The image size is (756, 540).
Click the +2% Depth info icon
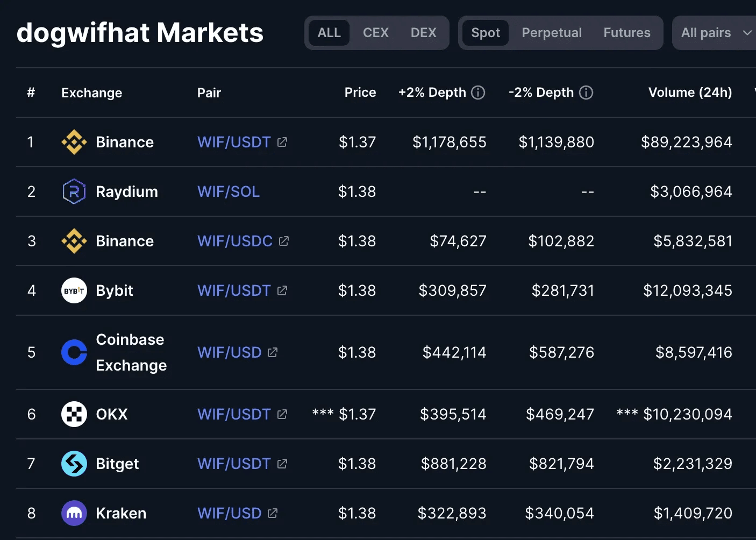tap(478, 93)
